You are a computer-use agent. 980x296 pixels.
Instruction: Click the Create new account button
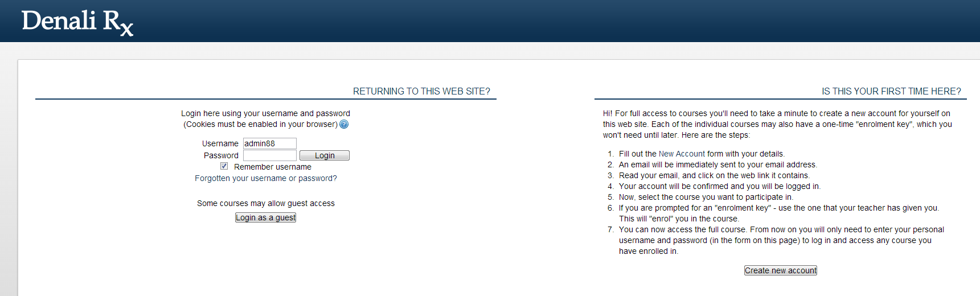(x=780, y=270)
